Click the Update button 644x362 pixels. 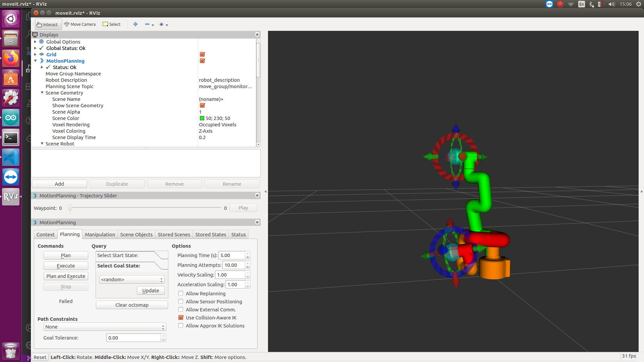150,290
